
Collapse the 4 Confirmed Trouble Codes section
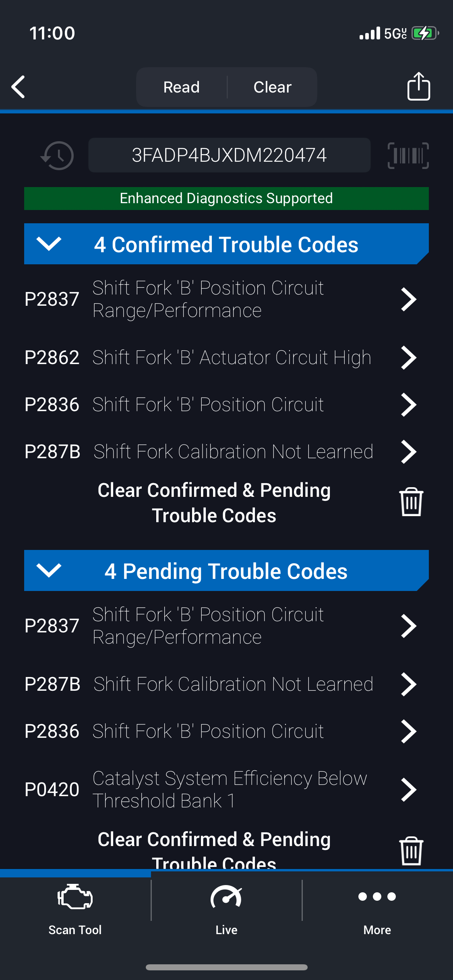point(49,244)
